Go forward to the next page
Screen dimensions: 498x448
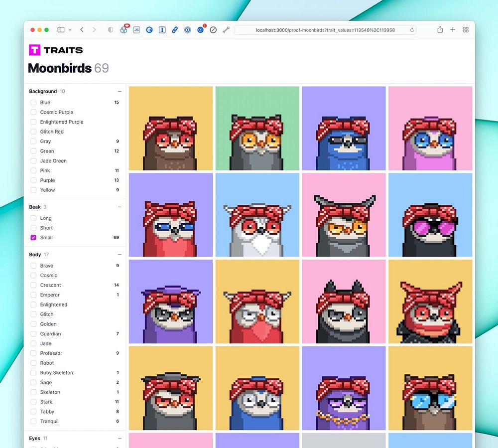94,29
